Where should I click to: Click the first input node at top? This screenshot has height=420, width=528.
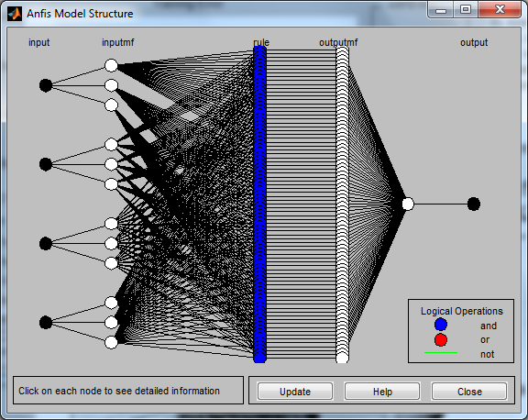click(x=46, y=85)
